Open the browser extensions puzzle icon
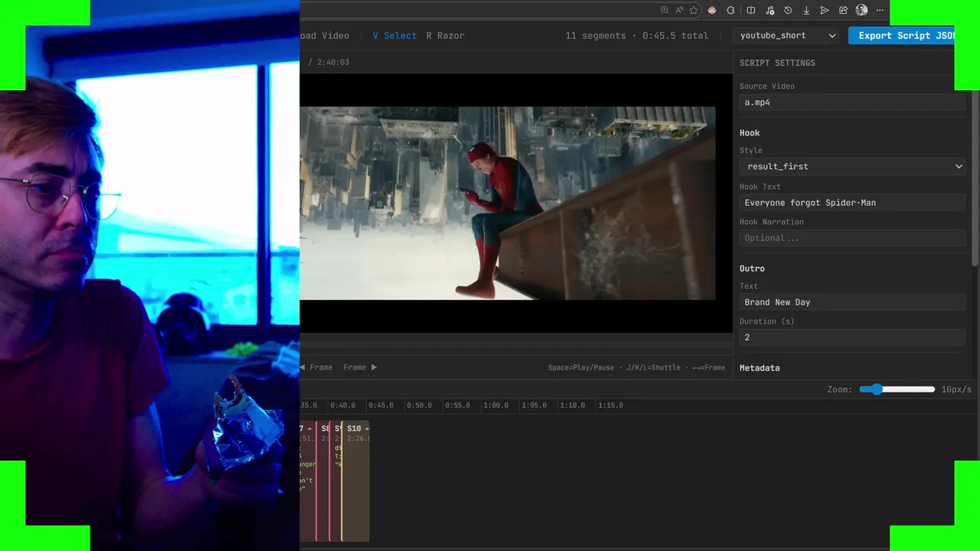Screen dimensions: 980x551 coord(730,10)
